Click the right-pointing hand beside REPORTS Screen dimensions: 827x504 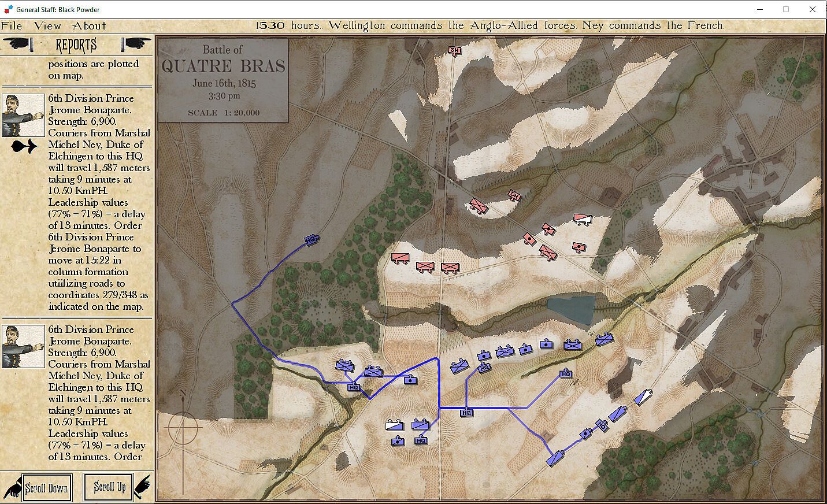point(136,43)
